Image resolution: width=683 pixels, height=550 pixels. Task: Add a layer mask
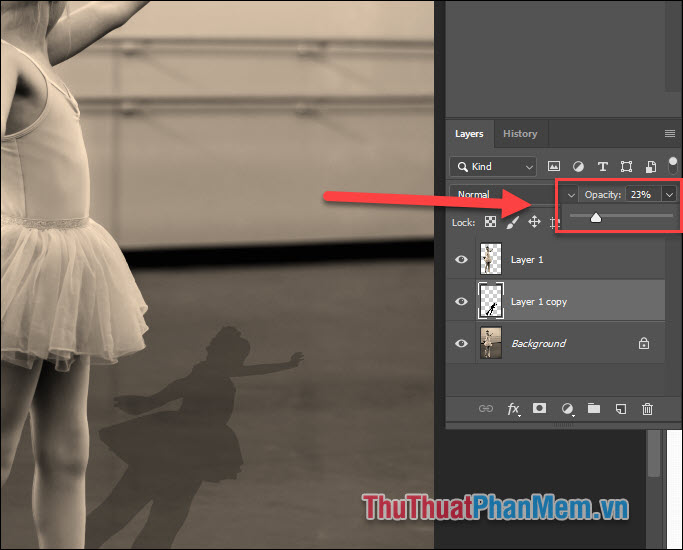coord(539,408)
